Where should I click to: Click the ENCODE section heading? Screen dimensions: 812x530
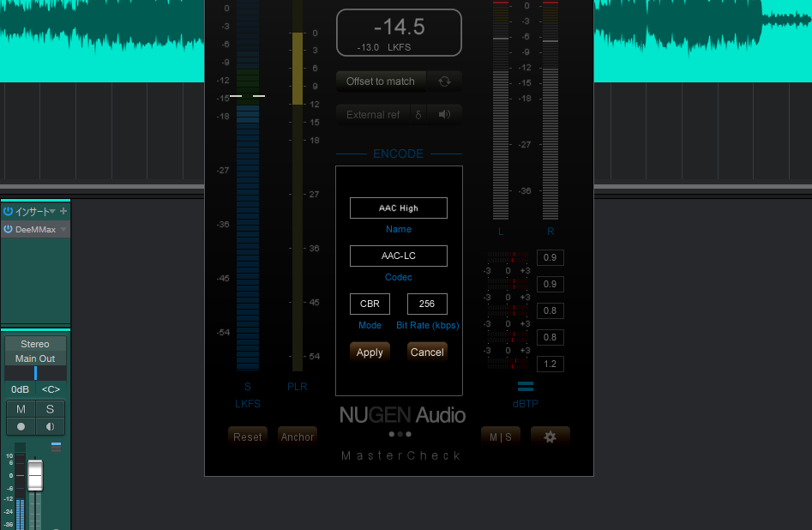click(398, 154)
